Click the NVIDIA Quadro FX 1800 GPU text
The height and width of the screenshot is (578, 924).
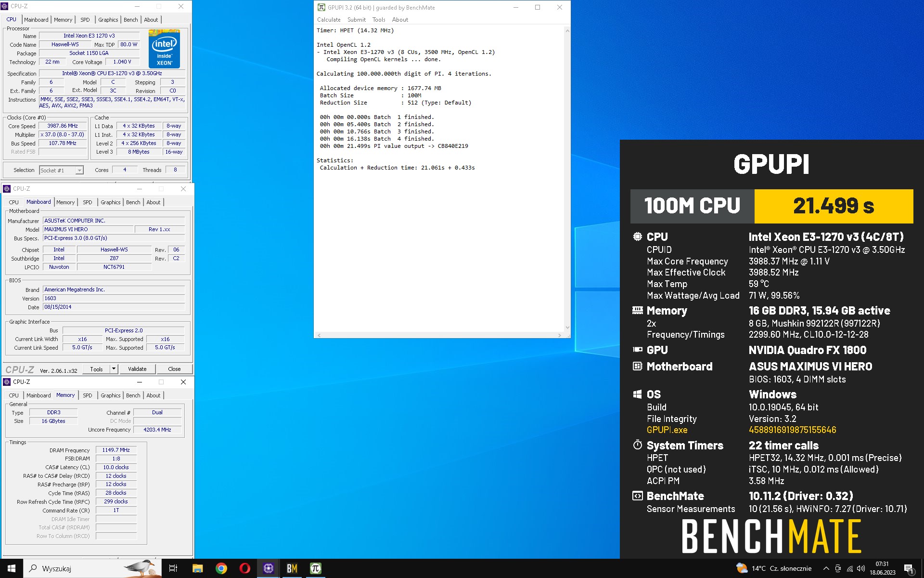coord(808,350)
